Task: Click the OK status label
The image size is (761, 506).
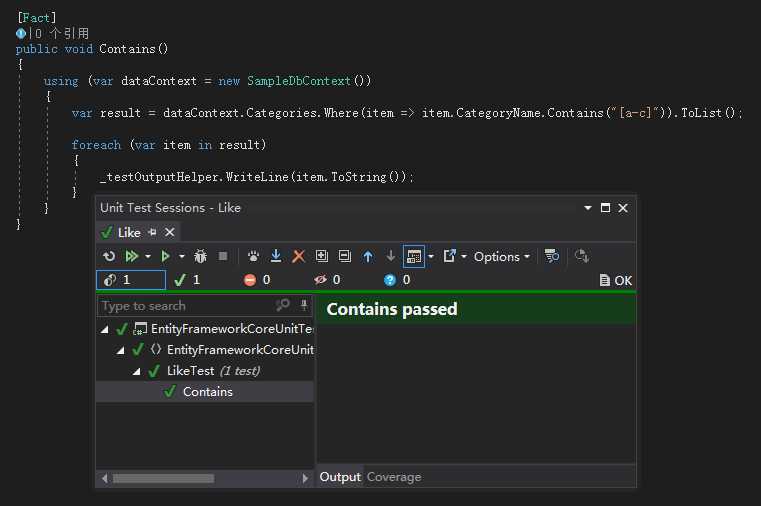Action: [x=623, y=280]
